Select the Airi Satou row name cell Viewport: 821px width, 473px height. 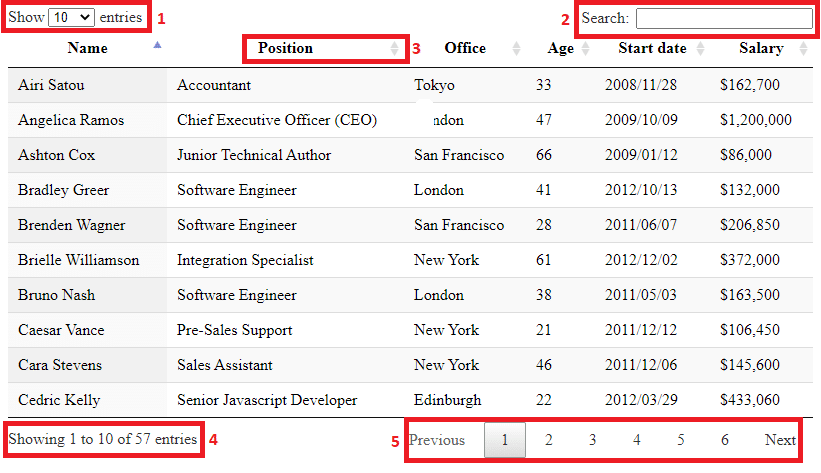49,85
